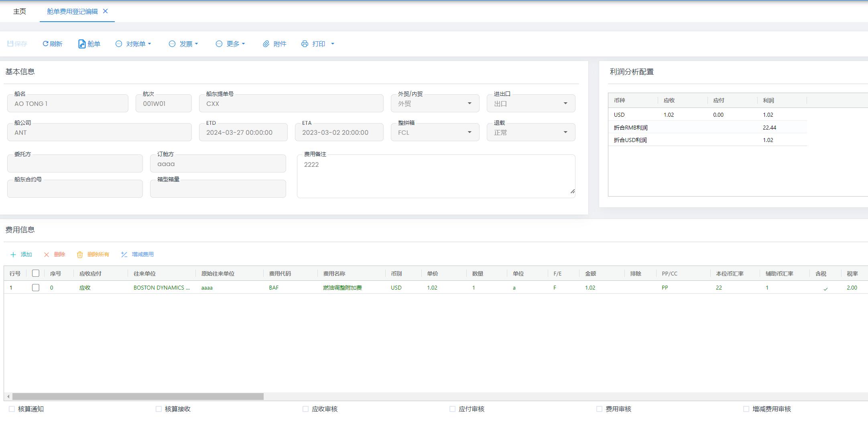868x428 pixels.
Task: Expand the 对账单 menu
Action: (134, 44)
